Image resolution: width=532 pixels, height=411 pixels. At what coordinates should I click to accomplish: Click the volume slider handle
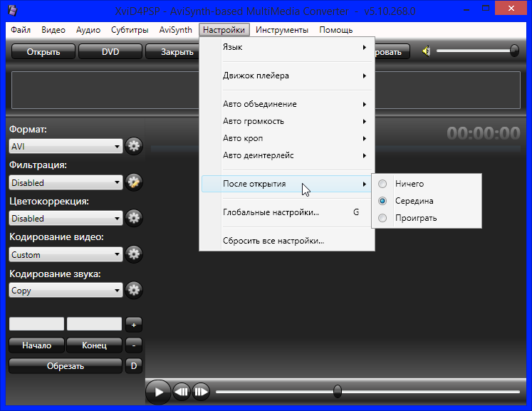(x=514, y=51)
